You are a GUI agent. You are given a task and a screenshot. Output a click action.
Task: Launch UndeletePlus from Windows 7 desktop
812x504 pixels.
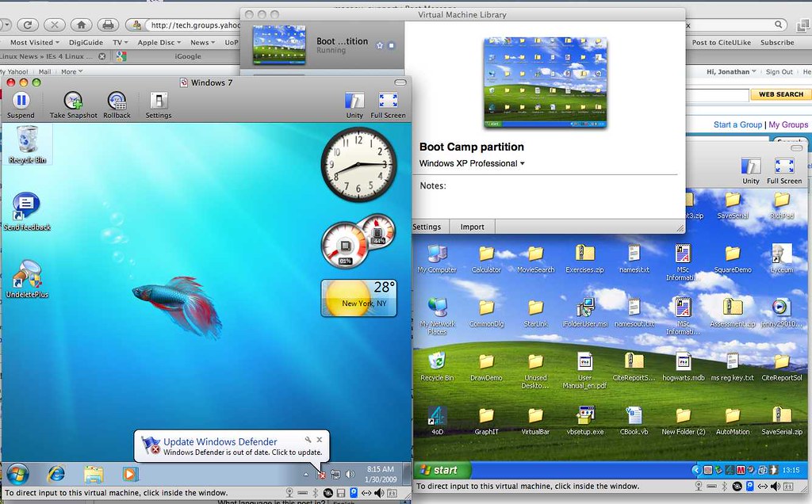[27, 280]
